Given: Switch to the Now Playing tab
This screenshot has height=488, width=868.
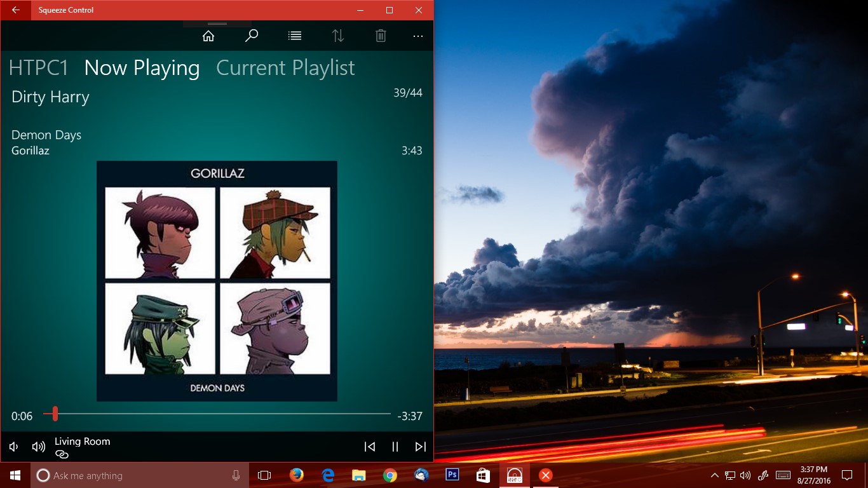Looking at the screenshot, I should (142, 67).
